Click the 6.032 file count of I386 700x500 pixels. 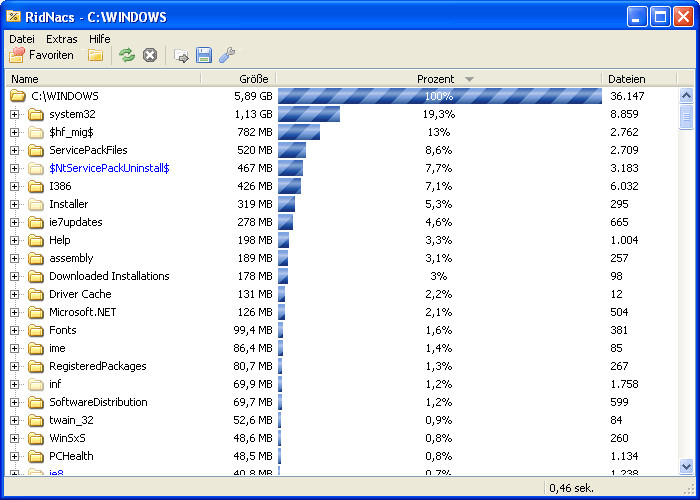(x=625, y=186)
